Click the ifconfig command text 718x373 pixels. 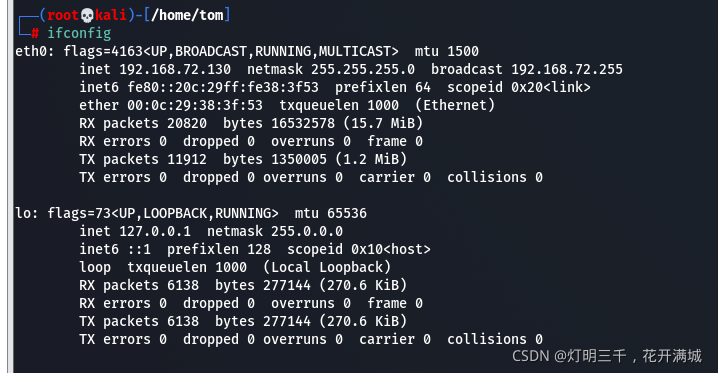point(79,33)
